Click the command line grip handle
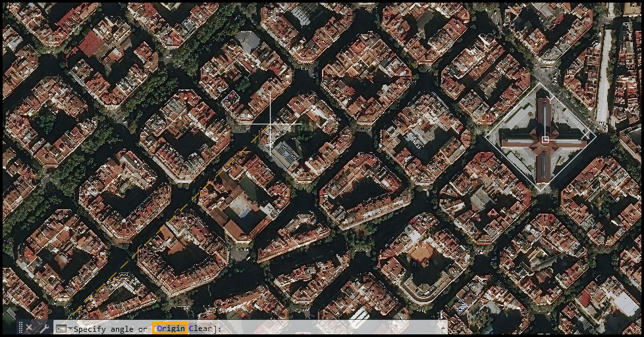Screen dimensions: 644x337 coord(20,328)
